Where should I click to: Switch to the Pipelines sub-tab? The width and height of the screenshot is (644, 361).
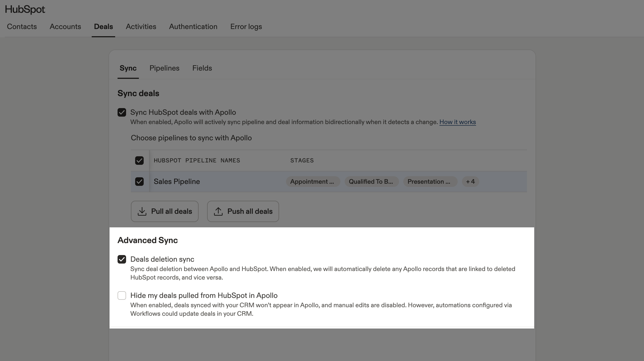pyautogui.click(x=164, y=68)
